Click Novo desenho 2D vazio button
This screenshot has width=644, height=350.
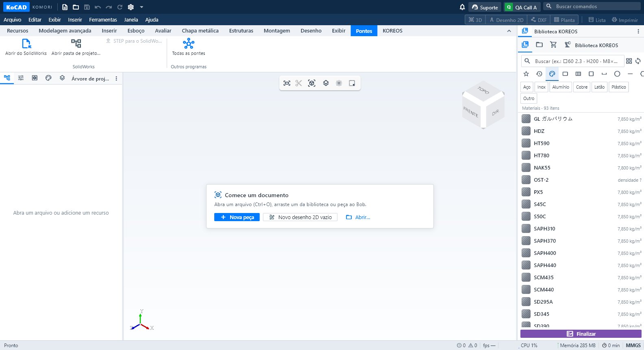click(x=300, y=217)
